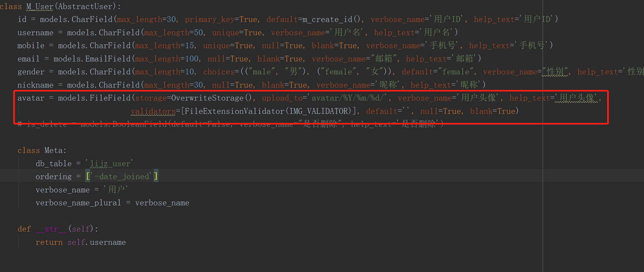Image resolution: width=644 pixels, height=272 pixels.
Task: Click max_length=15 in mobile line
Action: tap(165, 46)
